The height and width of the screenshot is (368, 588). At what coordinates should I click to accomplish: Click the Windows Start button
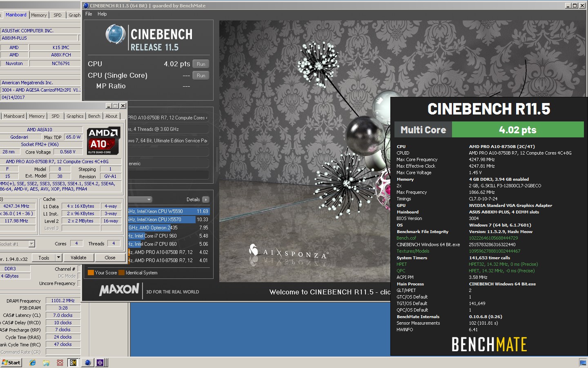[x=11, y=363]
